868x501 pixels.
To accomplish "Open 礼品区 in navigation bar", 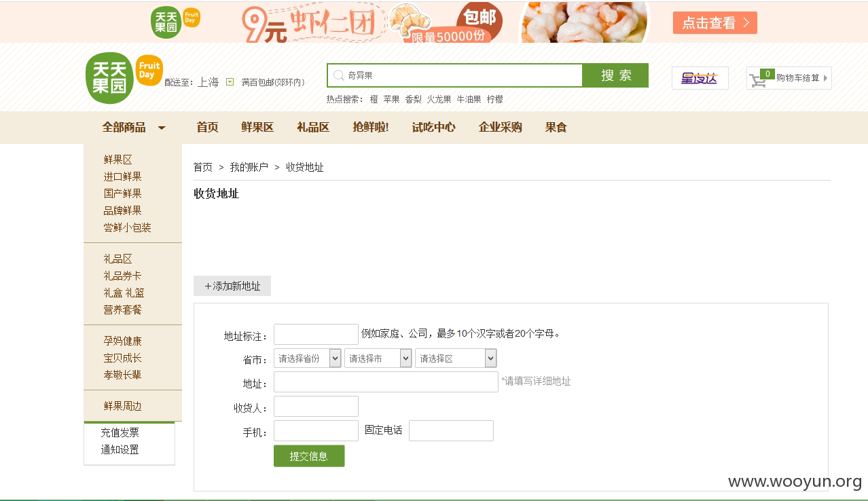I will click(313, 127).
